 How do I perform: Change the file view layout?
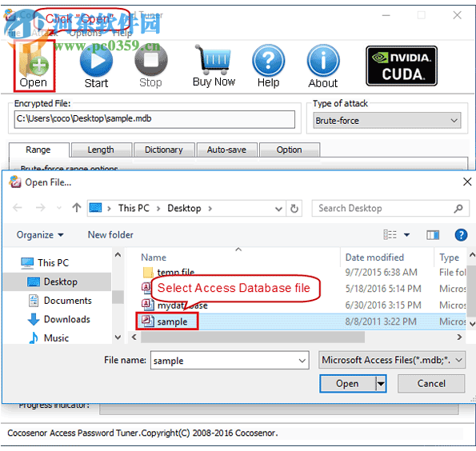390,234
